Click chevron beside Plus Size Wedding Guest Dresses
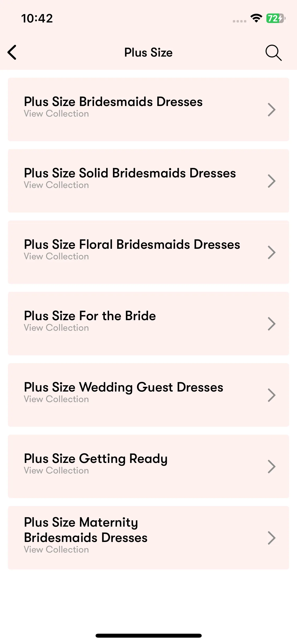Image resolution: width=297 pixels, height=644 pixels. pyautogui.click(x=271, y=395)
